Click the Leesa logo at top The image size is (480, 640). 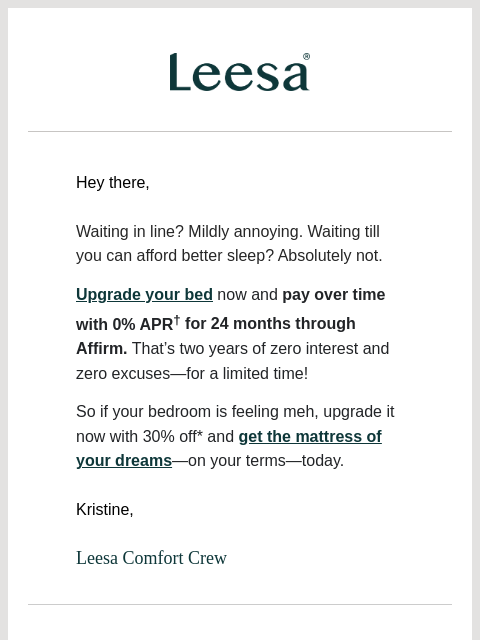click(x=240, y=72)
